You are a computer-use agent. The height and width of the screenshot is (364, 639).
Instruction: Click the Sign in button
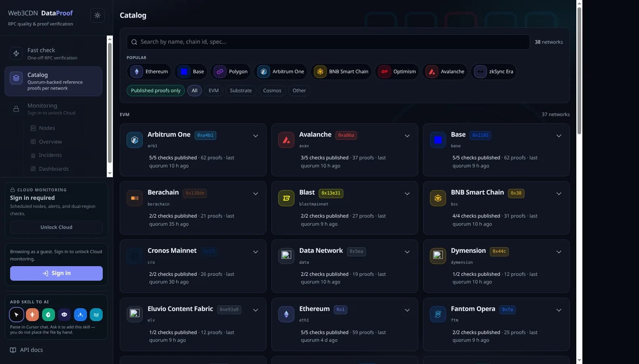click(56, 273)
